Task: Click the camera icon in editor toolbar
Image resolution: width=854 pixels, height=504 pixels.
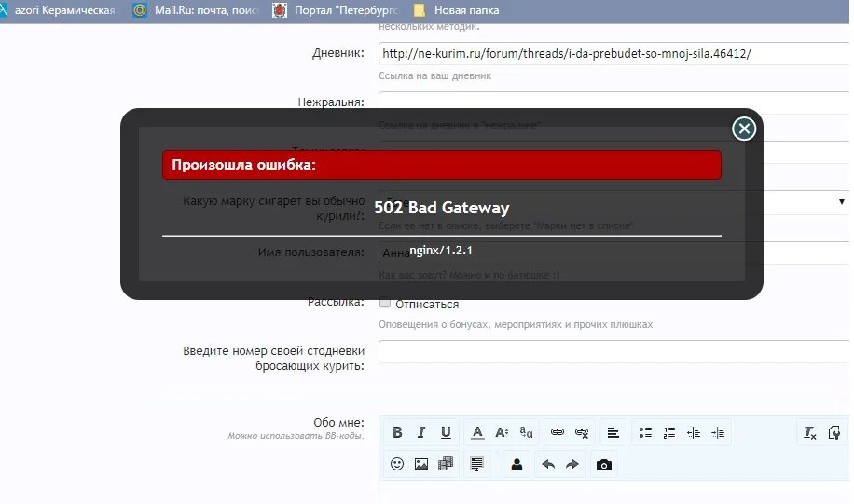Action: pos(603,464)
